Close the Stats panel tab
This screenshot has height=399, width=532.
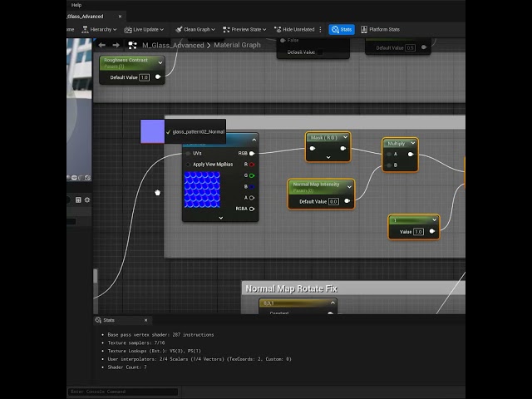point(146,320)
